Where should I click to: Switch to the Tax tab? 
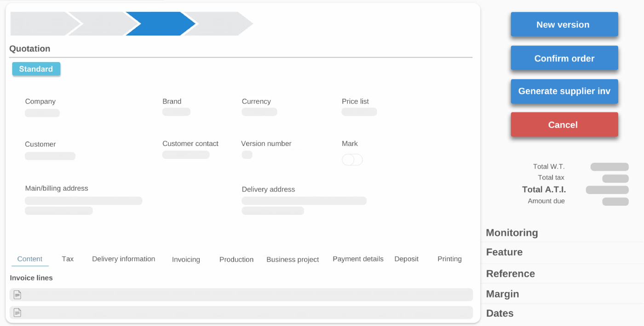(x=68, y=259)
